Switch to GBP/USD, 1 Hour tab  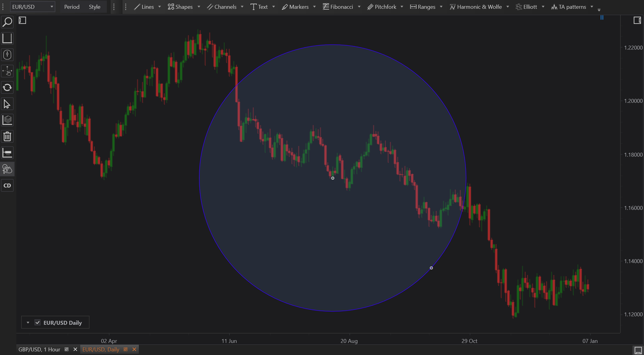coord(39,349)
